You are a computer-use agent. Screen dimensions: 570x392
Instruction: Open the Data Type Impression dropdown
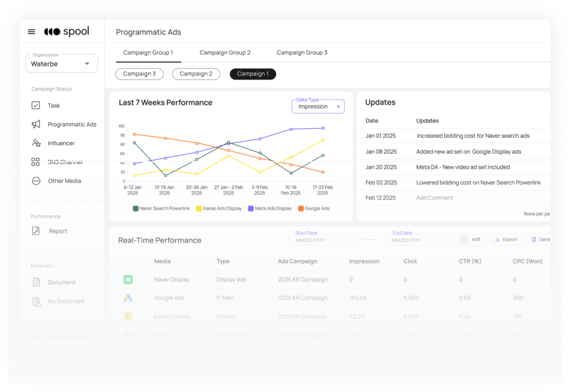coord(318,106)
